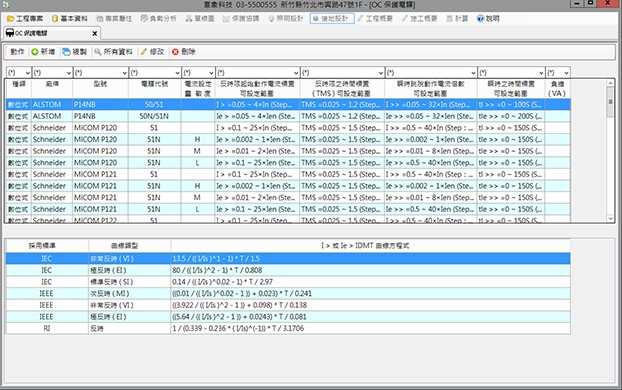Select the IEC 非常反時 (VI) curve row
This screenshot has height=390, width=622.
click(288, 259)
